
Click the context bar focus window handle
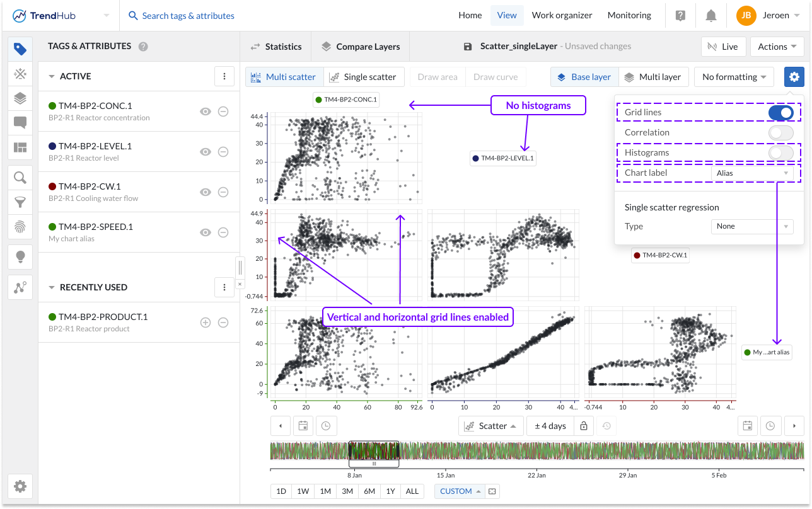374,464
